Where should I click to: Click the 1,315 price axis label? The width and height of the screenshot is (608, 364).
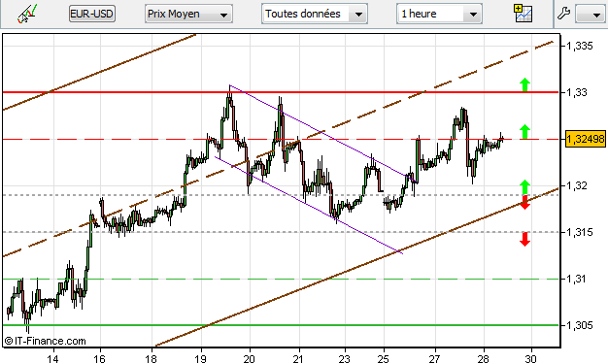[x=580, y=232]
